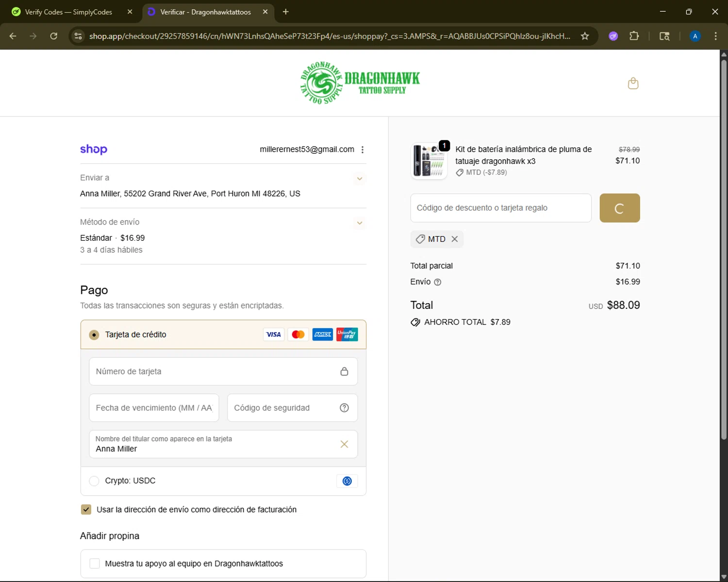Clear the cardholder name with X icon
728x582 pixels.
344,444
